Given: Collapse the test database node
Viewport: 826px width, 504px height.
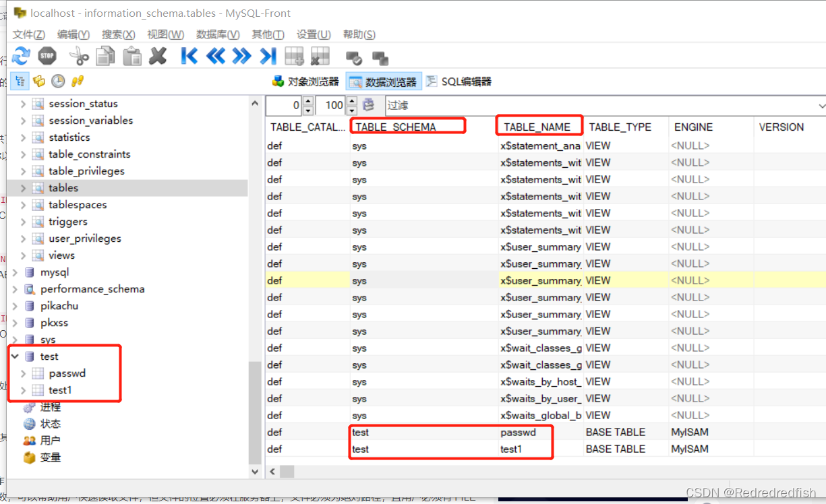Looking at the screenshot, I should coord(15,356).
